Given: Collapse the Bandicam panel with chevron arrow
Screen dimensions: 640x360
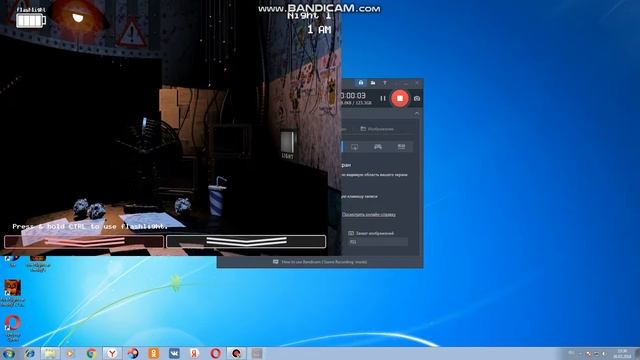Looking at the screenshot, I should [417, 113].
